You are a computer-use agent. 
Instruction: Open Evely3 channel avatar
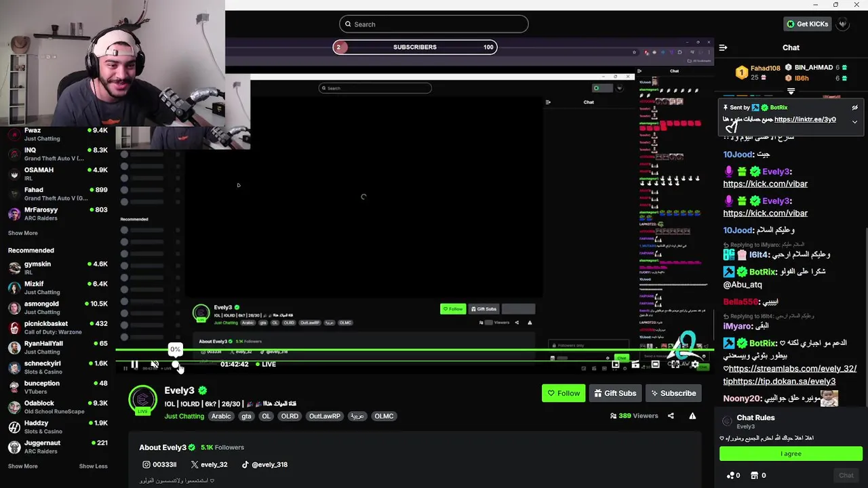click(142, 399)
